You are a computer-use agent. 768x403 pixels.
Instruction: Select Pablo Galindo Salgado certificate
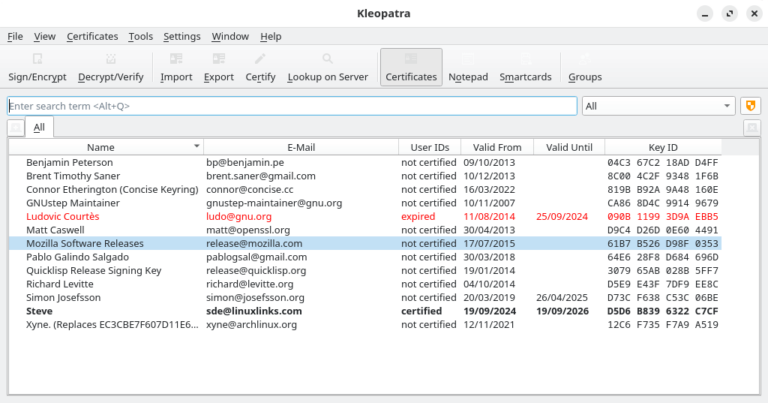365,257
